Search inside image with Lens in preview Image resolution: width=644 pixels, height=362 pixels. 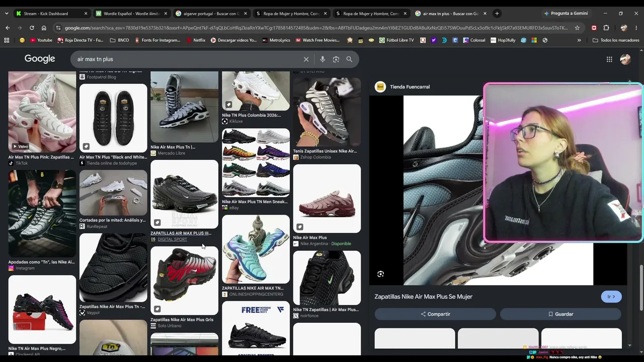click(381, 274)
